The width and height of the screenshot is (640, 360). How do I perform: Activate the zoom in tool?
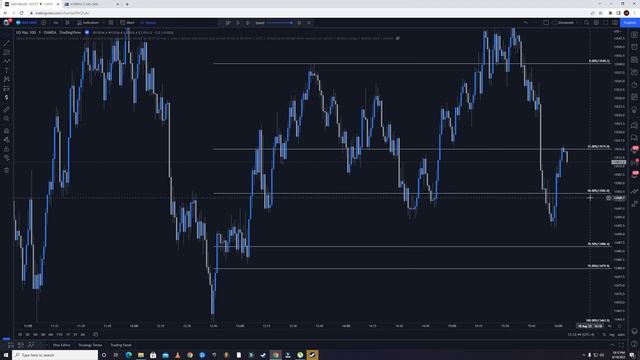(x=7, y=118)
